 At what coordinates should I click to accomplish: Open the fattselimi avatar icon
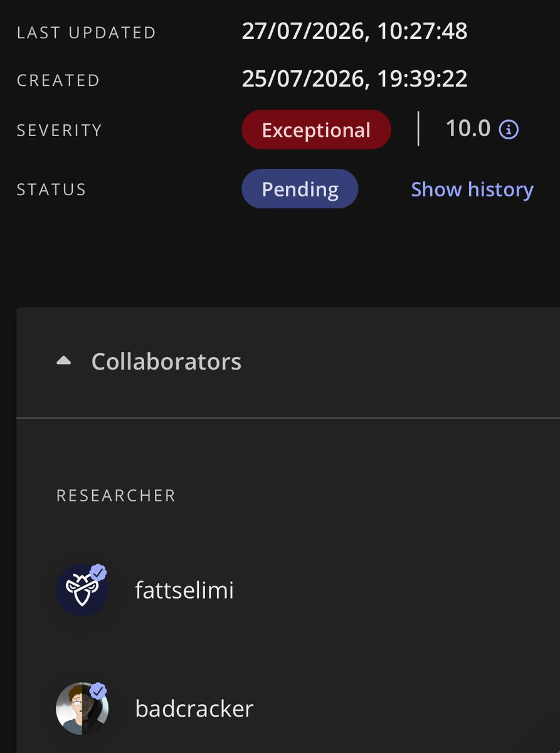82,590
